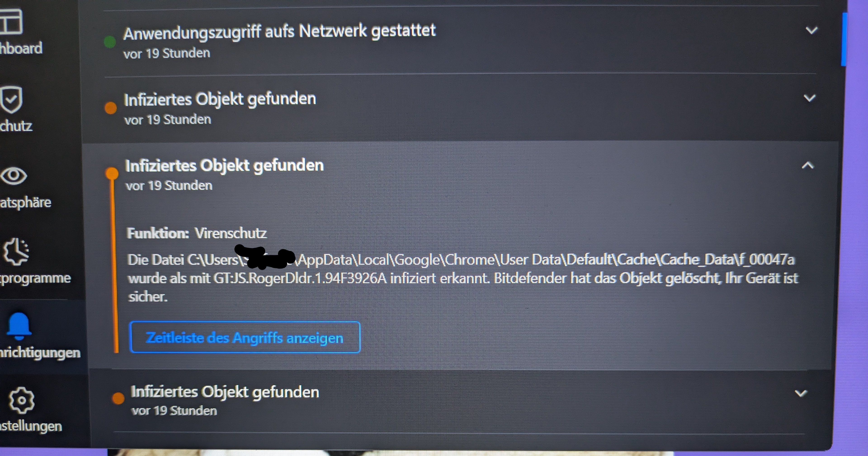Screen dimensions: 868x456
Task: Open the Privatsphäre eye icon
Action: coord(14,175)
